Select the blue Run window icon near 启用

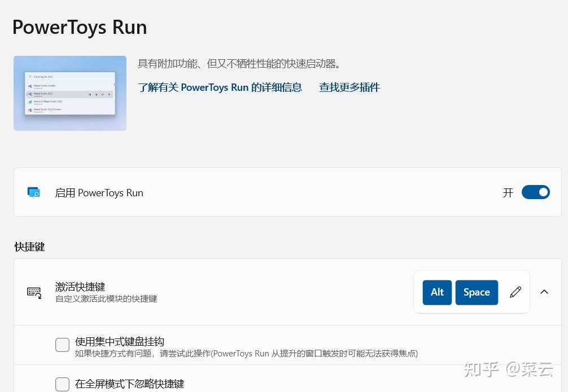33,192
